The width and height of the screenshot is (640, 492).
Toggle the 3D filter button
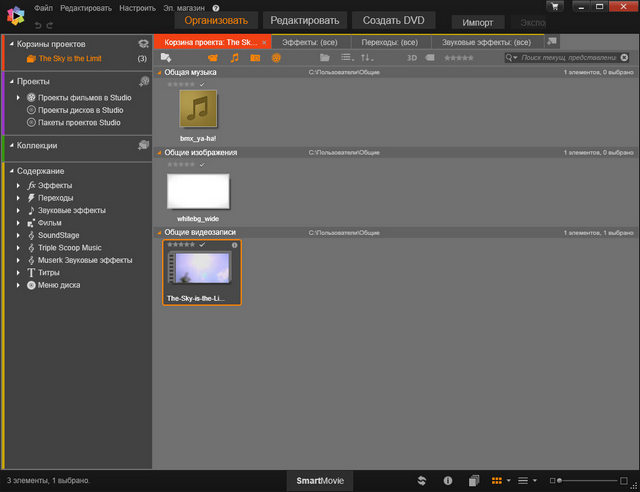point(411,58)
